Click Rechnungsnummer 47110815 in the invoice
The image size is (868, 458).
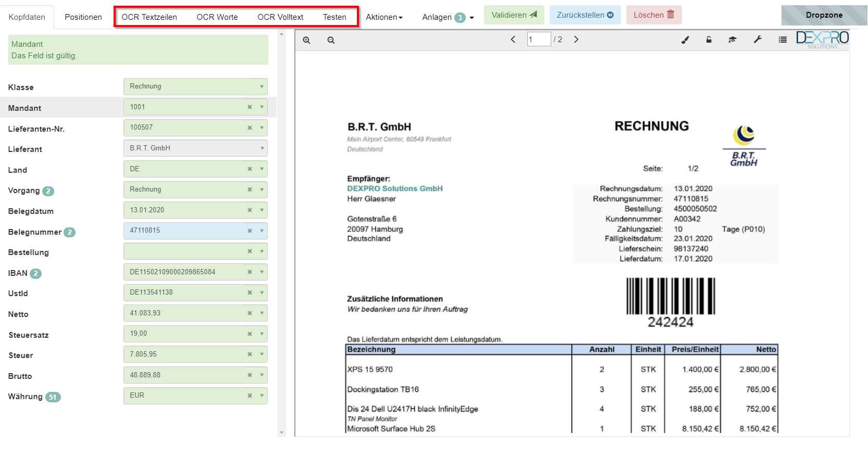pos(691,199)
